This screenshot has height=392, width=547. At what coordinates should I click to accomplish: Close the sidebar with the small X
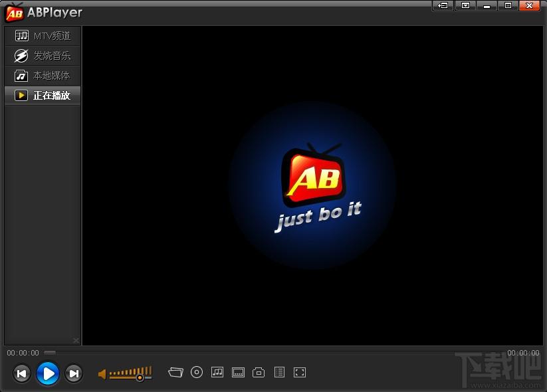point(76,340)
